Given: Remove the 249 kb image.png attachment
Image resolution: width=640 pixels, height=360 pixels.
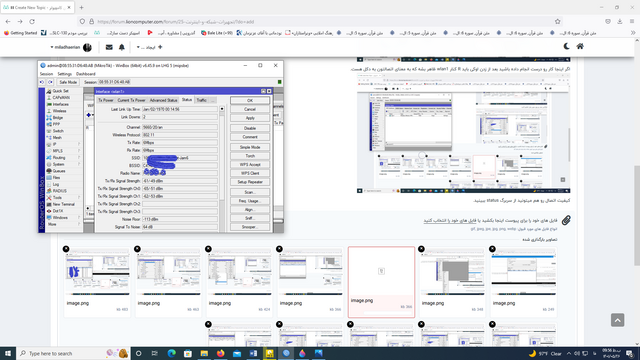Looking at the screenshot, I should pyautogui.click(x=492, y=249).
